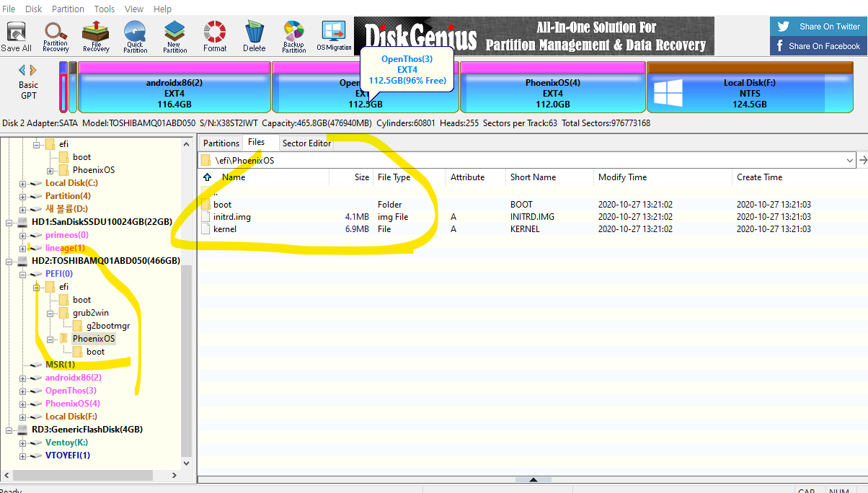Switch to the Sector Editor tab
This screenshot has width=868, height=493.
pyautogui.click(x=306, y=143)
